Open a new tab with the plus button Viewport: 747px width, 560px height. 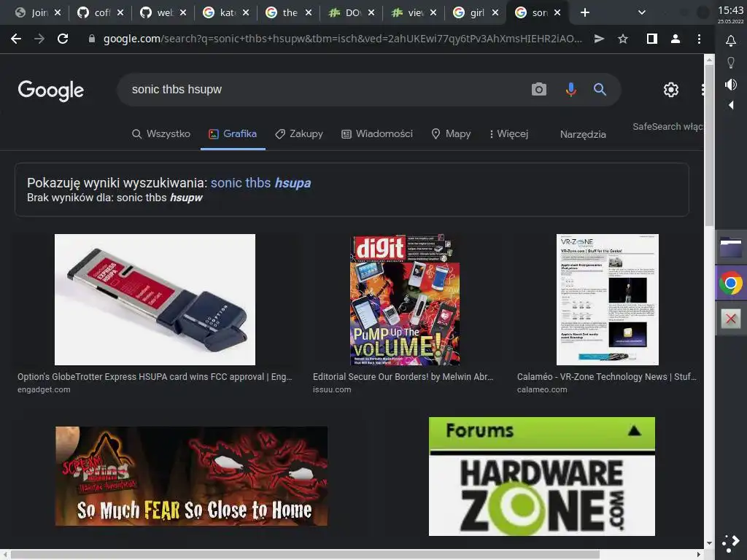click(x=585, y=13)
